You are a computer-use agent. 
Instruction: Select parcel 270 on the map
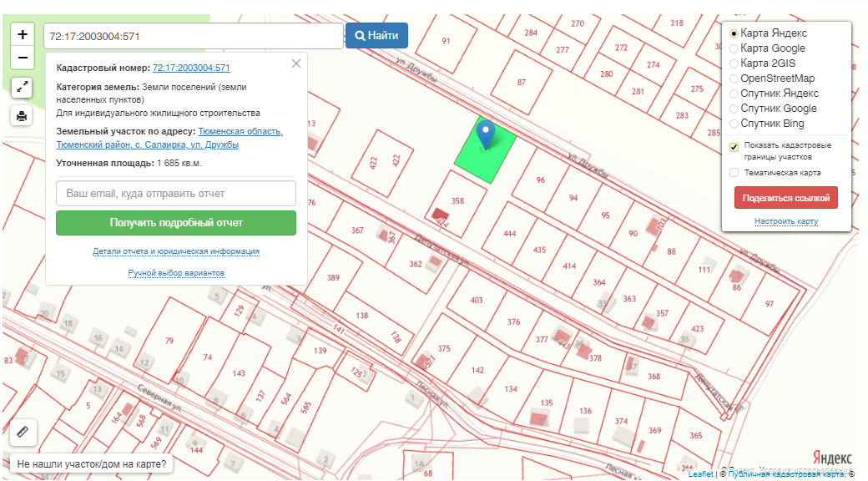pyautogui.click(x=578, y=23)
